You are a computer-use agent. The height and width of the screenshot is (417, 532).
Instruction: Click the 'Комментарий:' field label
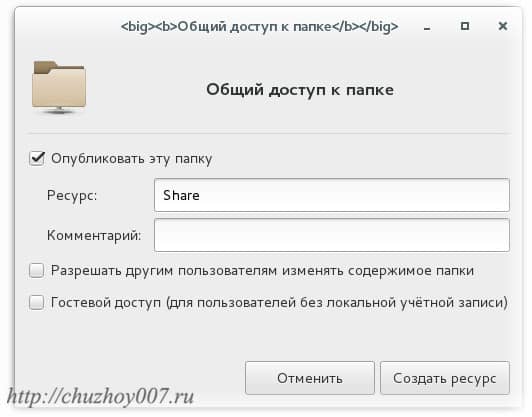(94, 235)
